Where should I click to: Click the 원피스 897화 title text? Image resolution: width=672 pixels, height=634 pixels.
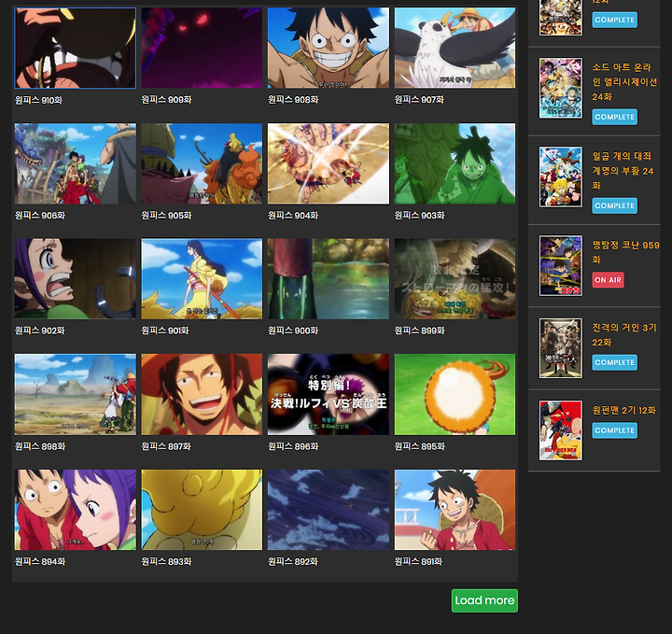click(x=166, y=446)
